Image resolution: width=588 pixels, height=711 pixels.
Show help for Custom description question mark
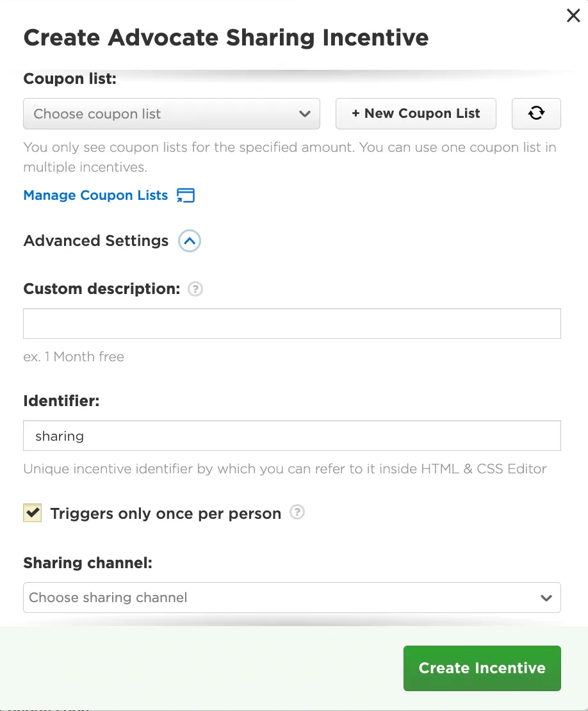click(x=195, y=289)
